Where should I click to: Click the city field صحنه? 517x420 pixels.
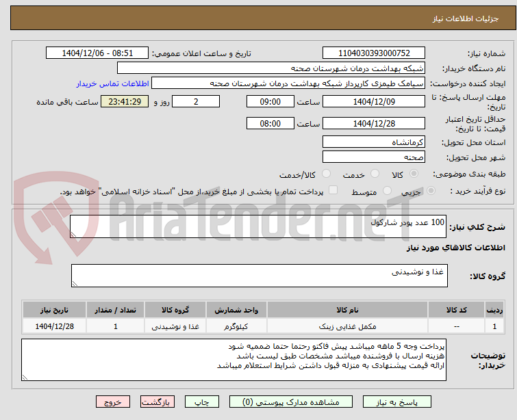click(x=374, y=157)
